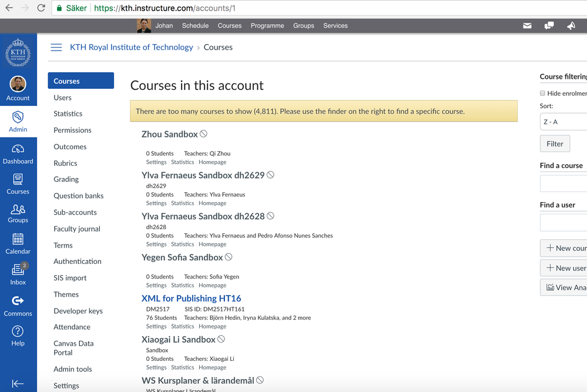Click unpublished icon next to Zhou Sandbox
The width and height of the screenshot is (587, 392).
click(203, 133)
